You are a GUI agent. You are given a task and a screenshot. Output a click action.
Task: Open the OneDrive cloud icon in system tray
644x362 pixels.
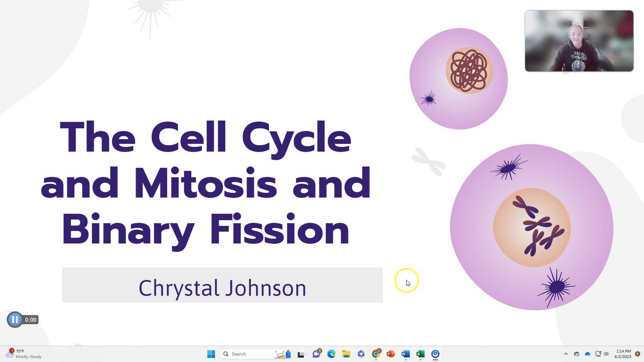click(x=587, y=354)
